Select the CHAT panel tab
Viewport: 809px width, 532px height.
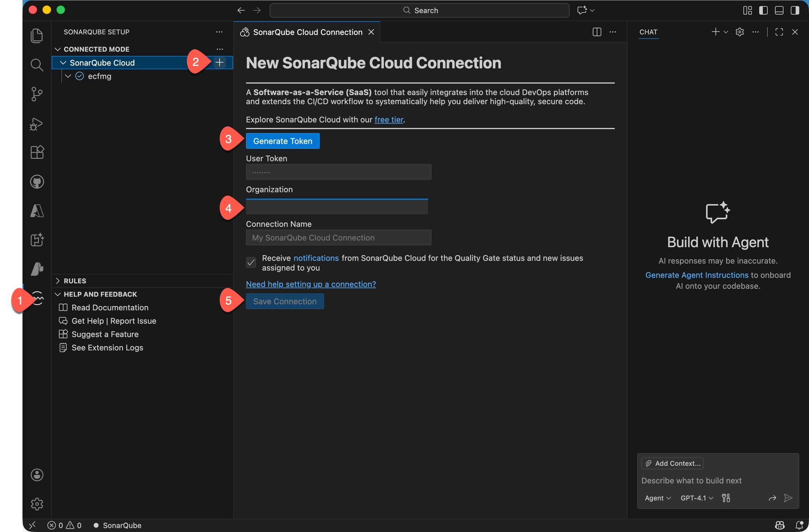(648, 32)
